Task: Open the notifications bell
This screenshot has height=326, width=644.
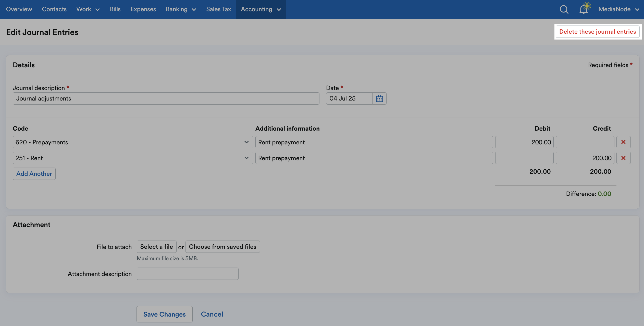Action: (584, 9)
